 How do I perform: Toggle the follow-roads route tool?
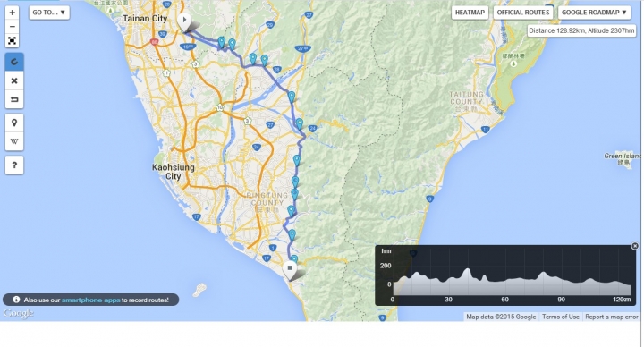pos(14,62)
